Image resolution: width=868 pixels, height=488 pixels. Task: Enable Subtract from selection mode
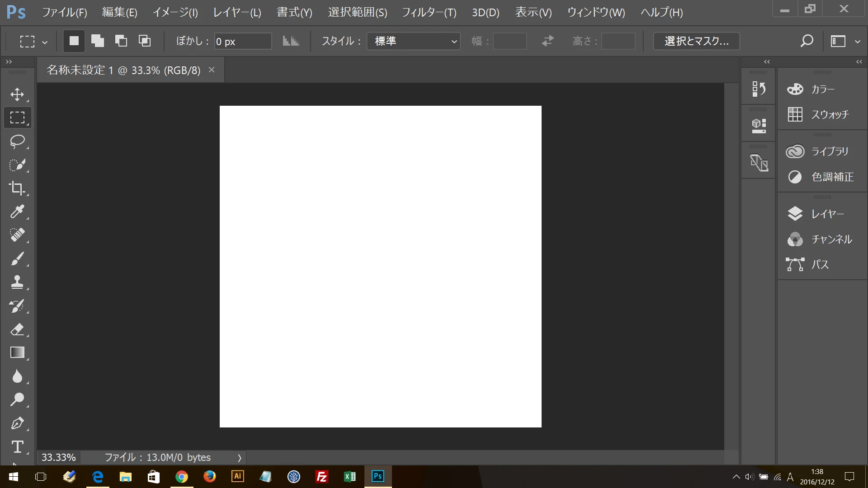[x=121, y=41]
